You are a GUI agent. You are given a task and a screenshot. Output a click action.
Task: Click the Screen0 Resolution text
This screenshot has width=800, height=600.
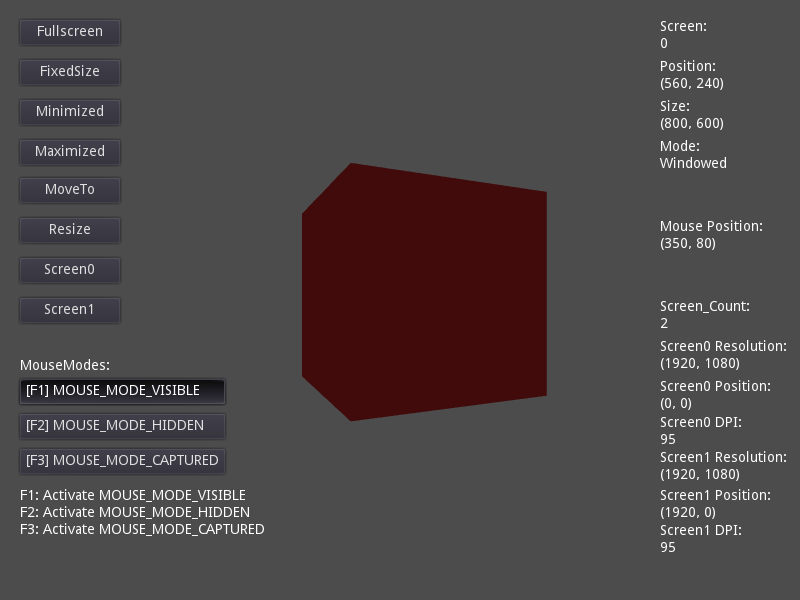pos(717,347)
